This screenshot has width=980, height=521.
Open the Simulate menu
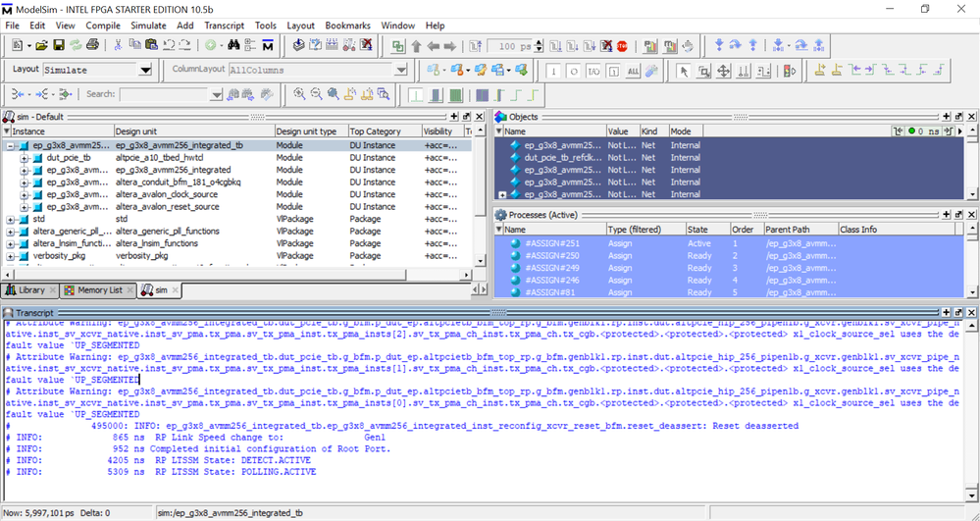[148, 26]
